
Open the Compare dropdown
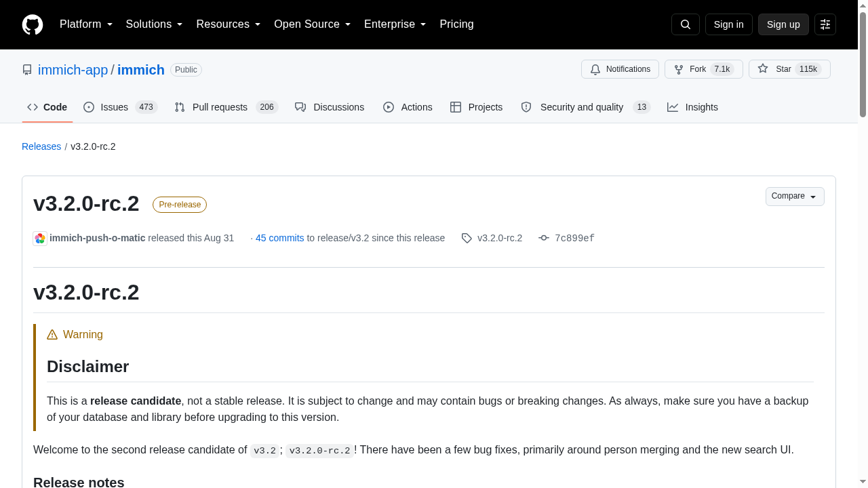click(x=795, y=197)
